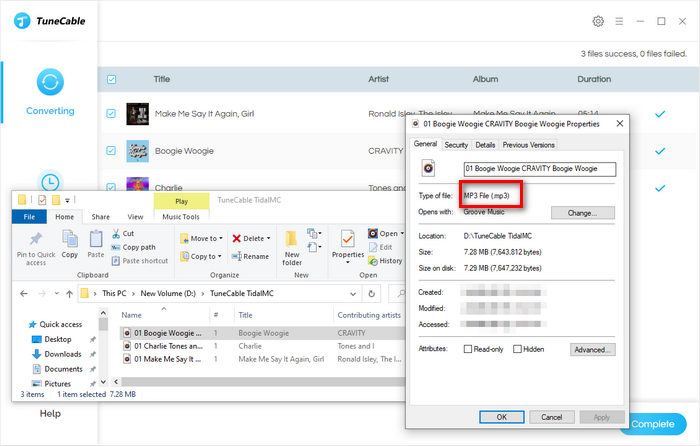Click the Properties checkmark icon
This screenshot has width=700, height=446.
(x=347, y=239)
